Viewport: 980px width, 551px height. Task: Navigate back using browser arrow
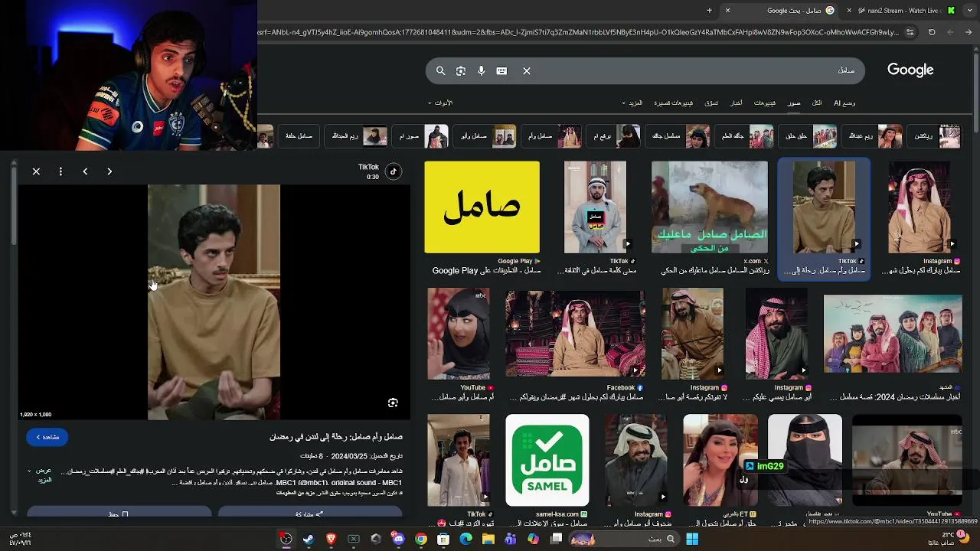click(969, 32)
